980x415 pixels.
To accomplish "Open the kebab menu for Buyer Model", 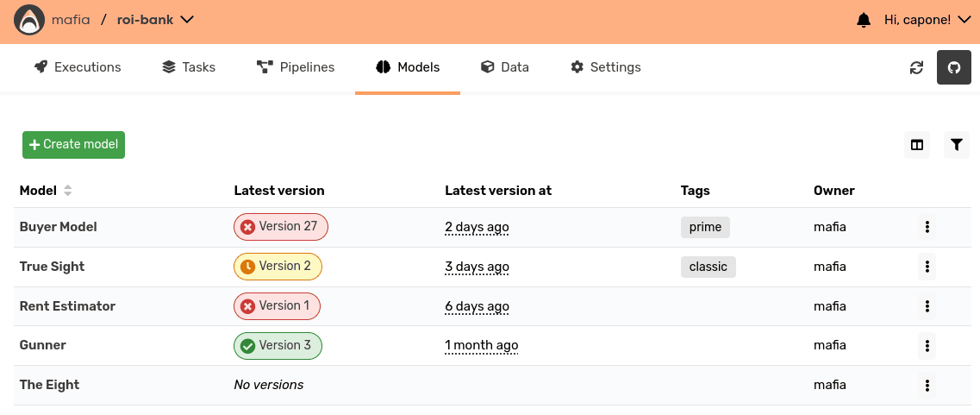I will coord(927,227).
